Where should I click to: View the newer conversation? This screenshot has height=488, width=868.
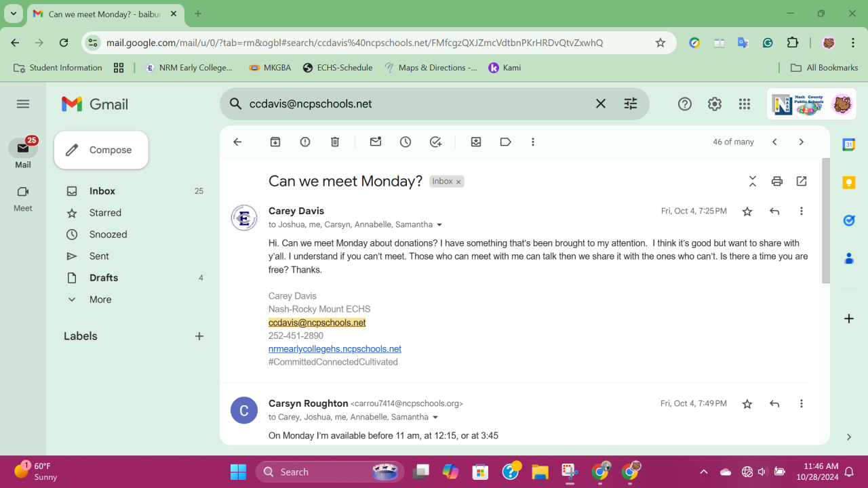point(774,142)
